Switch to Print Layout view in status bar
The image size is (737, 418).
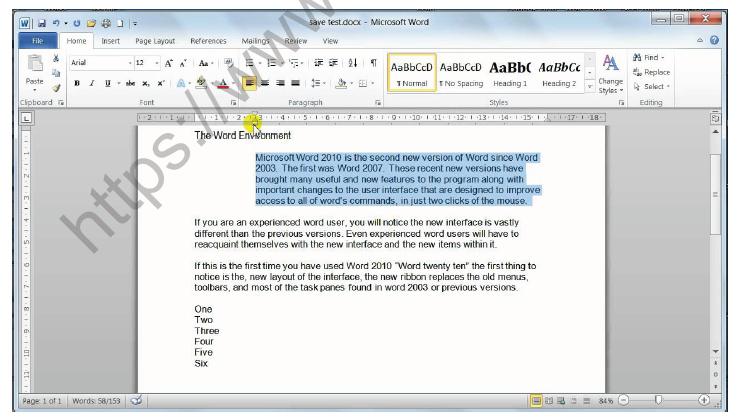point(536,401)
